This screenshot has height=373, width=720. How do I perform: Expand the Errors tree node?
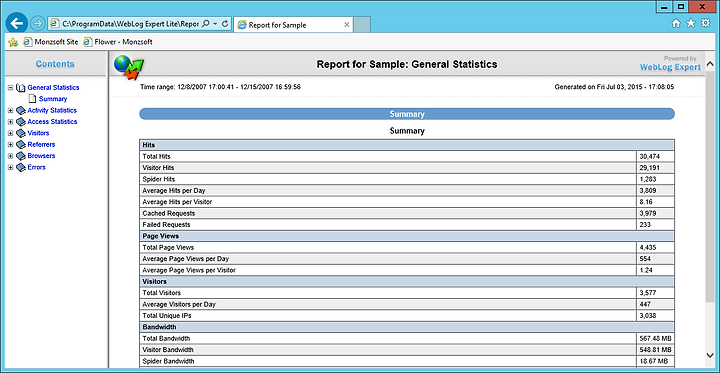click(x=10, y=168)
